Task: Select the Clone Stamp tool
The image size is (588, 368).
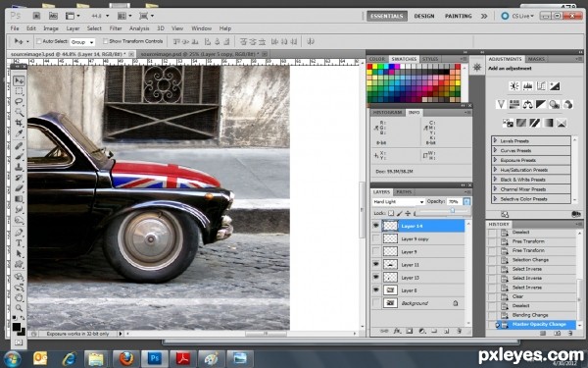Action: (x=19, y=167)
